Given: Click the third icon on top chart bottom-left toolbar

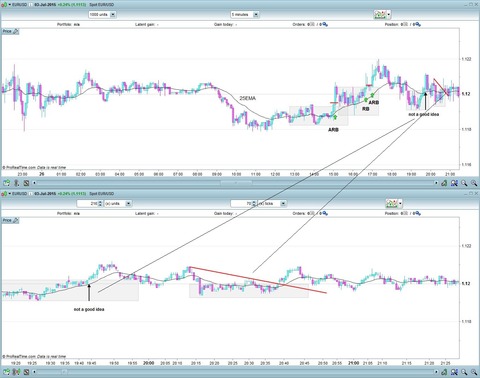Looking at the screenshot, I should click(x=26, y=183).
